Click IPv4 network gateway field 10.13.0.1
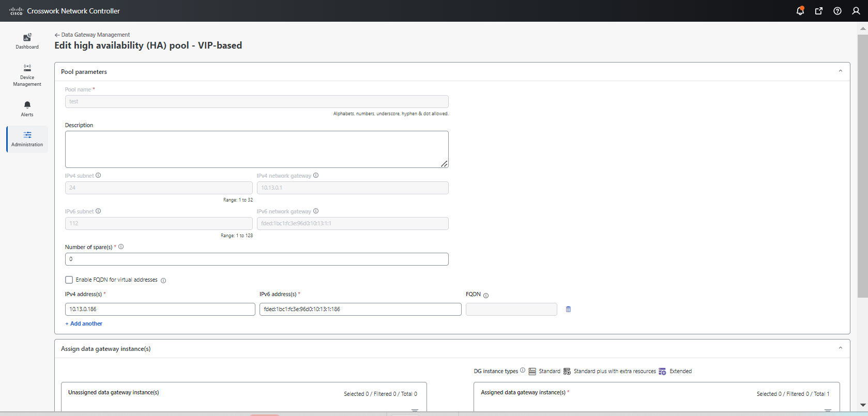 (x=353, y=188)
